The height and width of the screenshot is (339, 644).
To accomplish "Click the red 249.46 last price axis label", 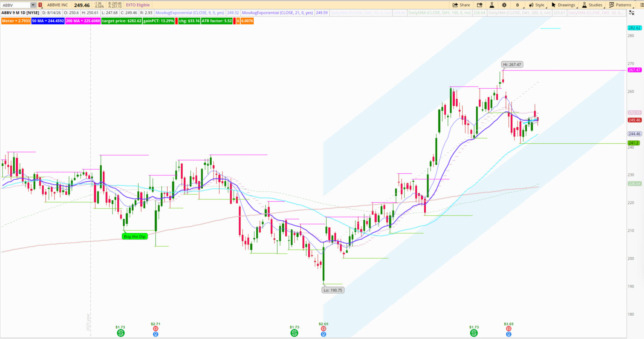I will pos(634,120).
